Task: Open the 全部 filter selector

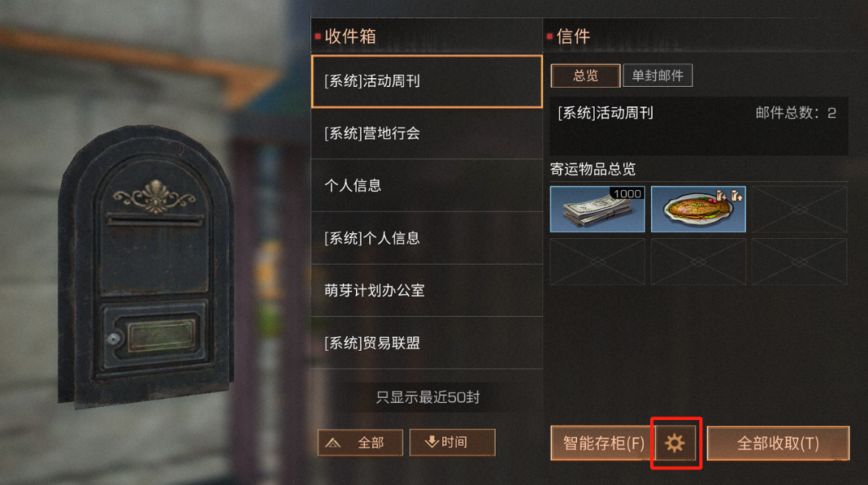Action: [x=360, y=442]
